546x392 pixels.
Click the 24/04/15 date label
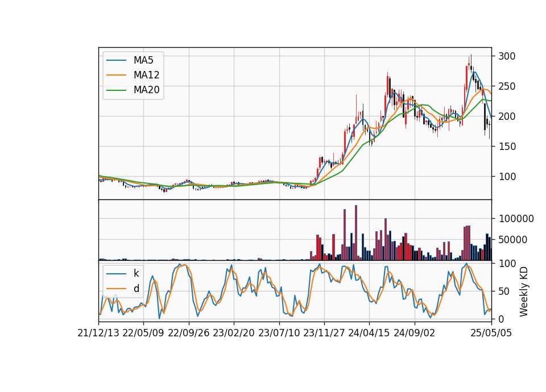pyautogui.click(x=369, y=333)
